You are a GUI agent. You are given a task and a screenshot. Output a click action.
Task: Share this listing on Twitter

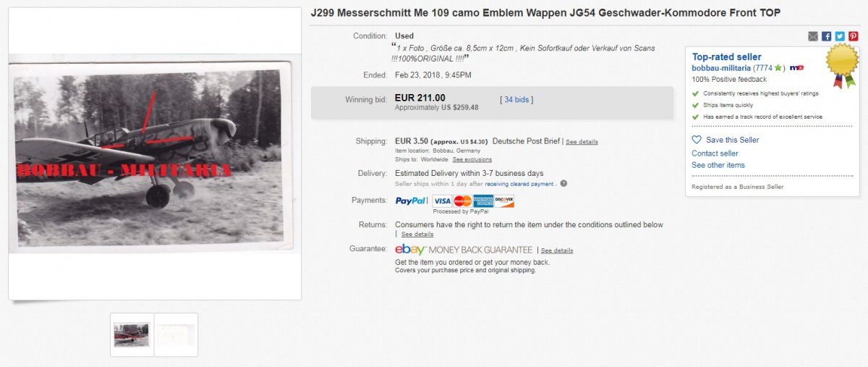point(840,36)
